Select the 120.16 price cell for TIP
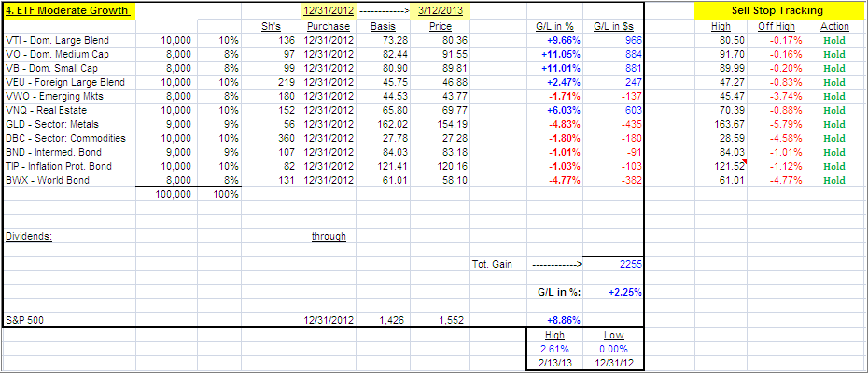 (x=441, y=166)
